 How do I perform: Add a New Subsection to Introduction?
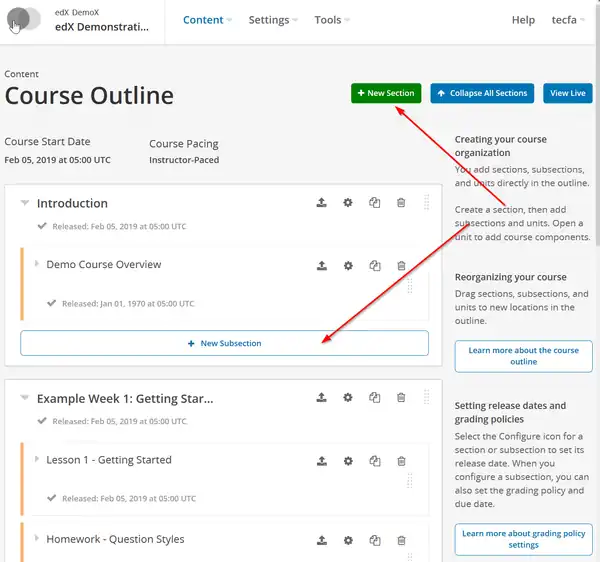(x=224, y=343)
